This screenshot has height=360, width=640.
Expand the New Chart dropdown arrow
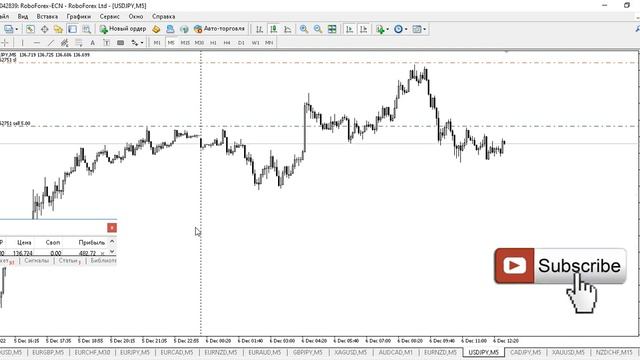point(17,29)
